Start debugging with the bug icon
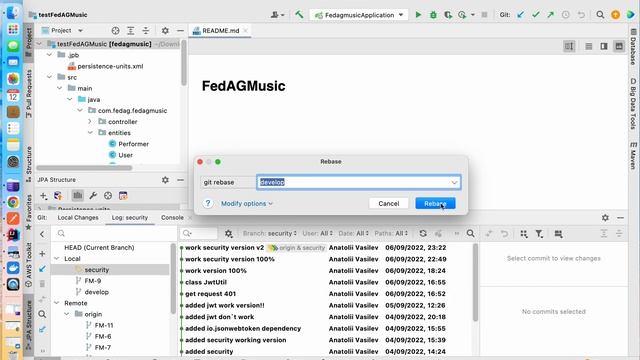Viewport: 640px width, 360px height. click(433, 15)
